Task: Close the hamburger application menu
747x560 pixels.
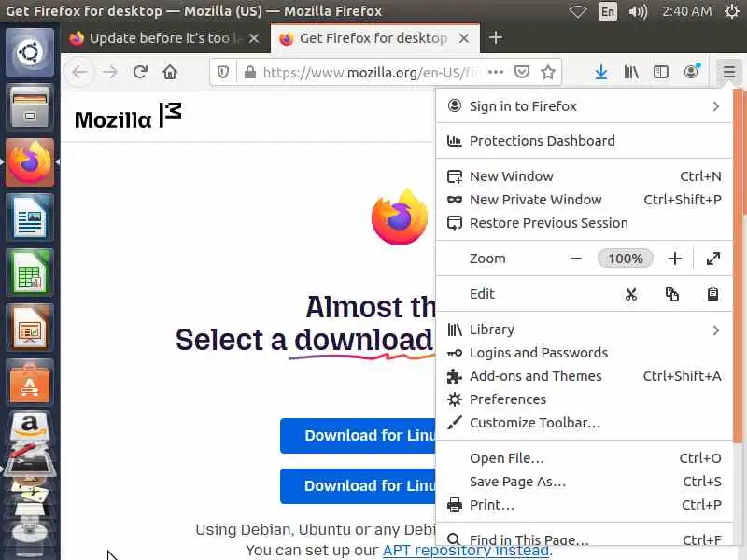Action: click(728, 73)
